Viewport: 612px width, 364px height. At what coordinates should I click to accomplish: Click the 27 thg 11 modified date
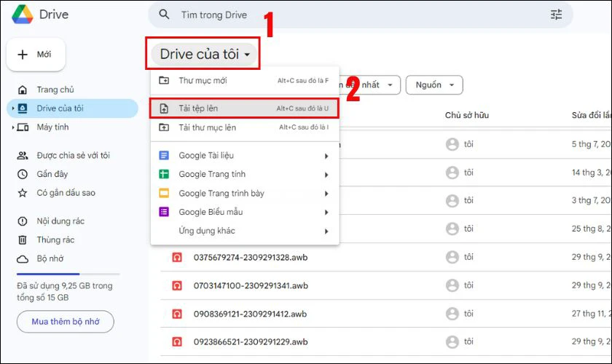pyautogui.click(x=591, y=314)
